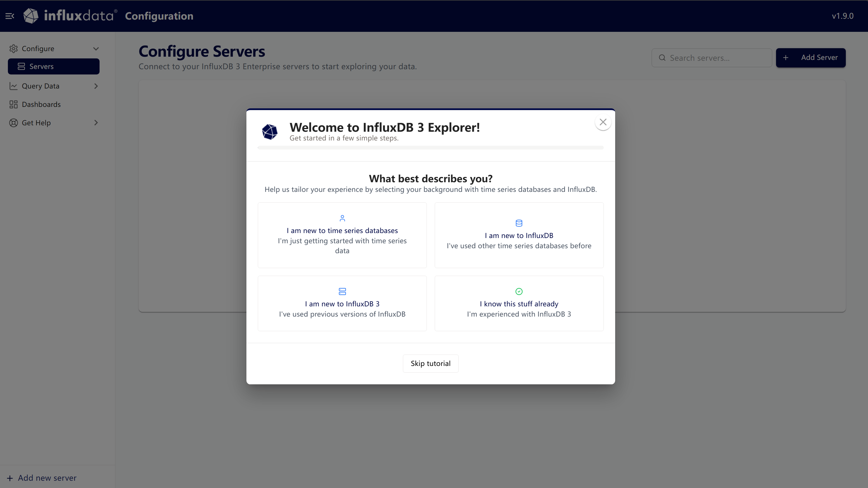Expand the Query Data chevron
Screen dimensions: 868x488
pos(96,86)
